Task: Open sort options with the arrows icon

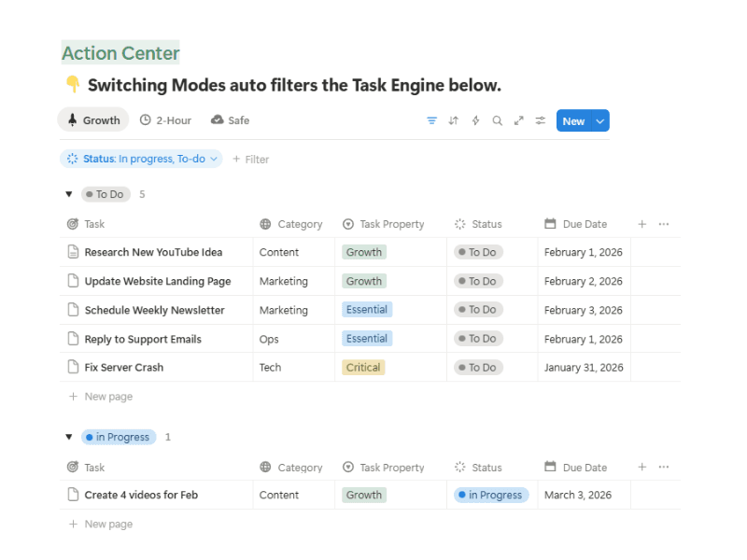Action: click(453, 120)
